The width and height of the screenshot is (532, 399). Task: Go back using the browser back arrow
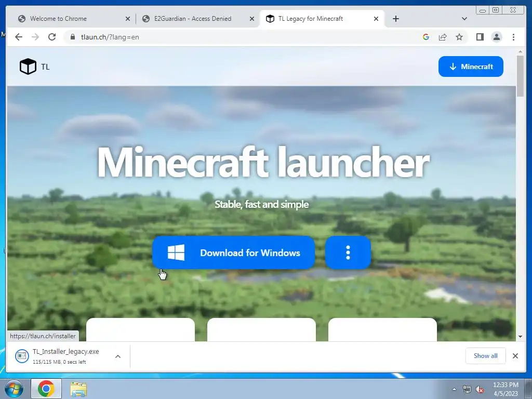point(19,37)
